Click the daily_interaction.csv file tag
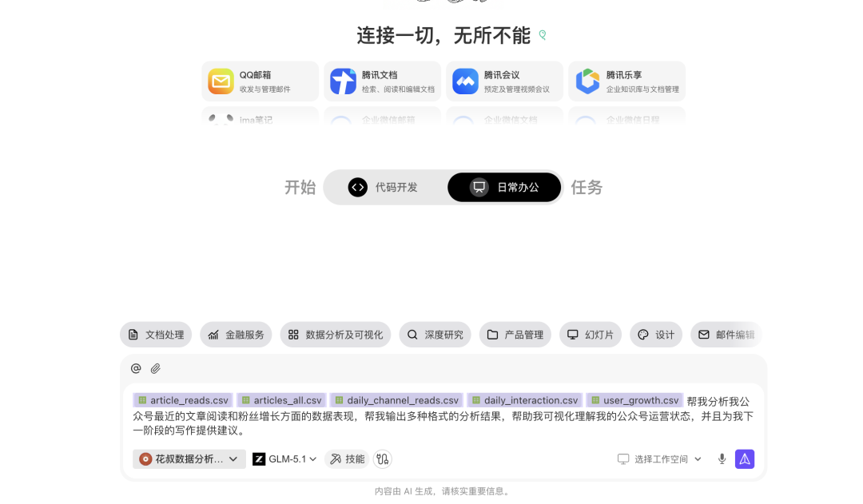Viewport: 863px width, 504px height. coord(525,400)
